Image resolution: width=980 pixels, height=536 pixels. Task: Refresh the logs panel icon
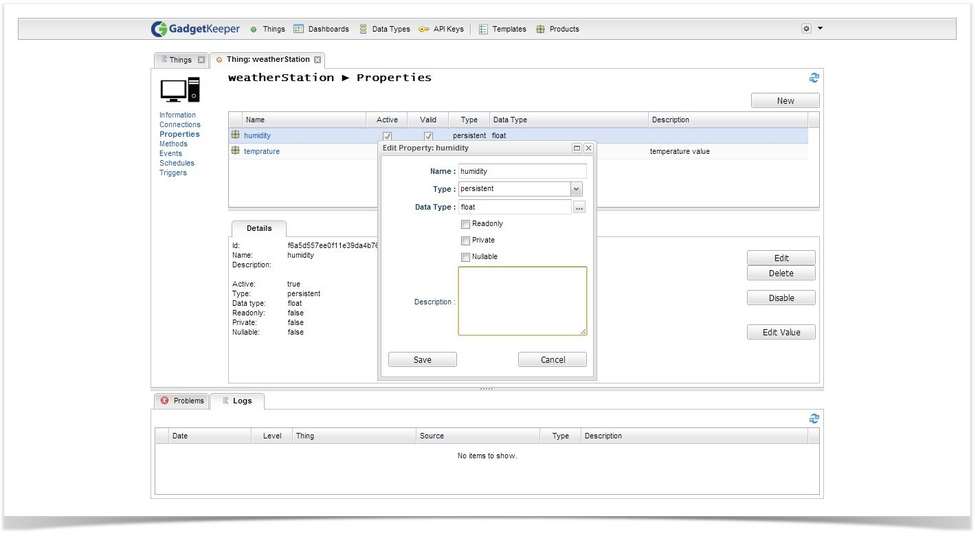tap(814, 418)
